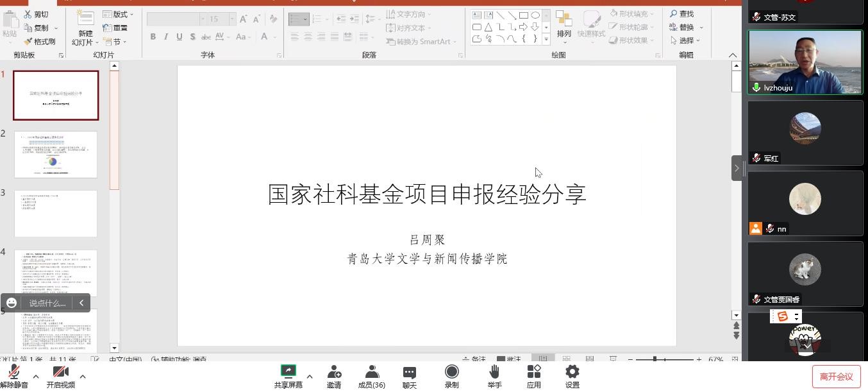Open the Replace (替换) dropdown arrow
Viewport: 868px width, 392px height.
pos(701,28)
